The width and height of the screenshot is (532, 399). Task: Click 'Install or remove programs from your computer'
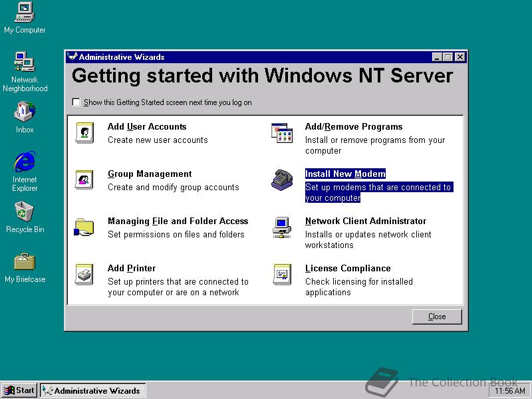tap(375, 145)
